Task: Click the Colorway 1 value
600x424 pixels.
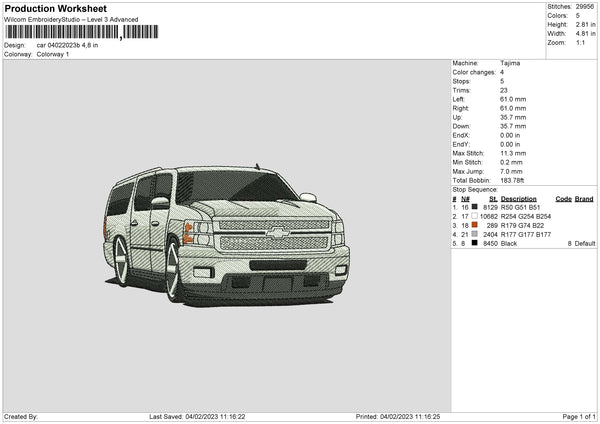Action: pos(53,54)
